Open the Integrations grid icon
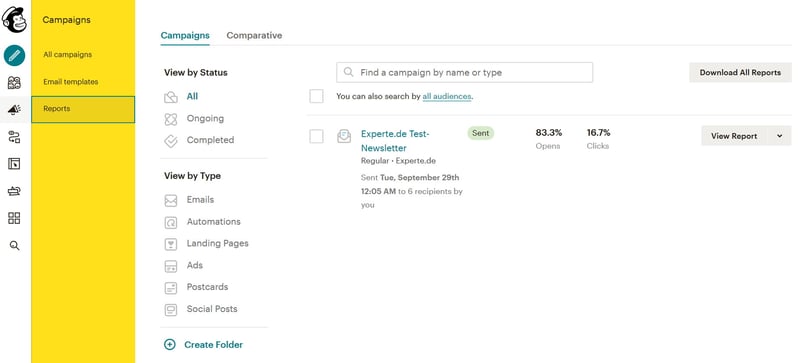800x363 pixels. point(14,219)
